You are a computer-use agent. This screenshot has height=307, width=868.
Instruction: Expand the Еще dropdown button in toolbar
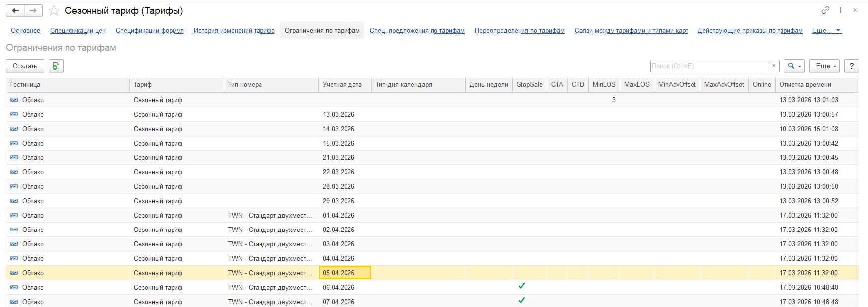pyautogui.click(x=824, y=66)
